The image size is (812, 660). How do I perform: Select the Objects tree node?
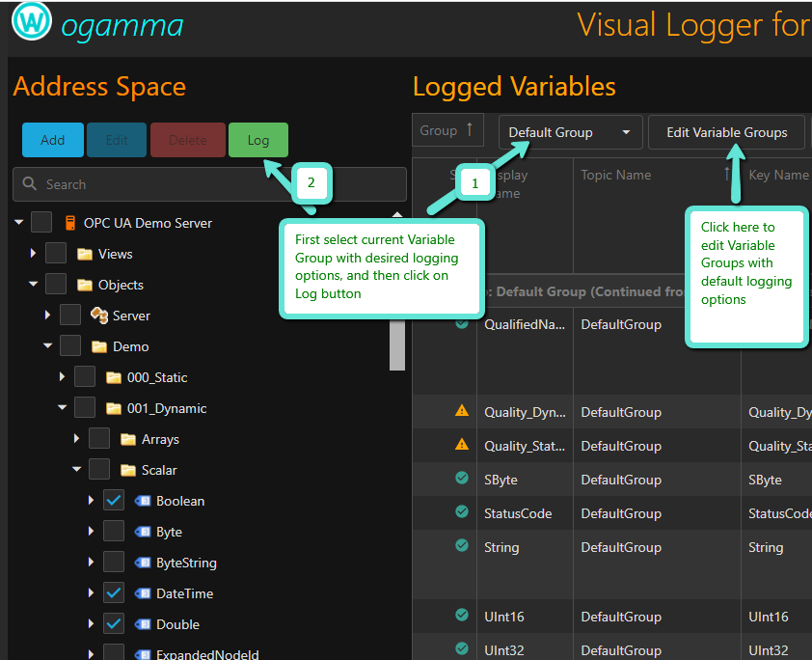pyautogui.click(x=121, y=285)
